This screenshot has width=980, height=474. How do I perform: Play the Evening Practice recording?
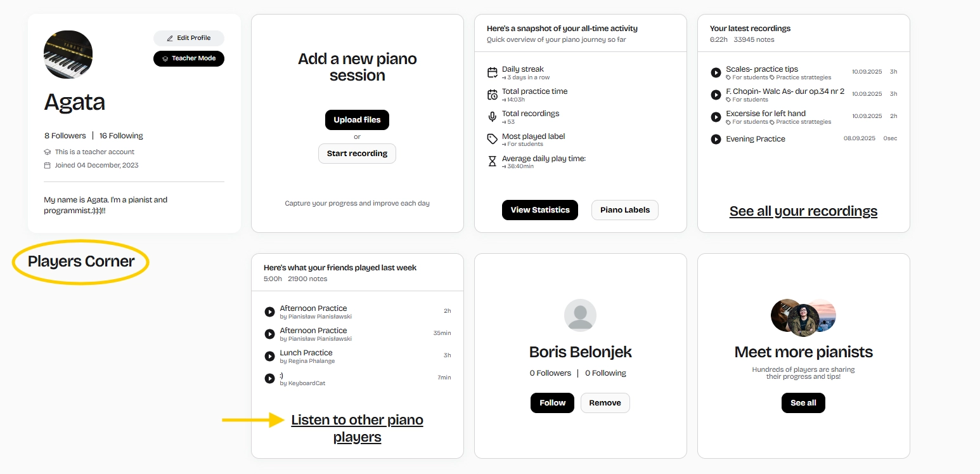[717, 139]
